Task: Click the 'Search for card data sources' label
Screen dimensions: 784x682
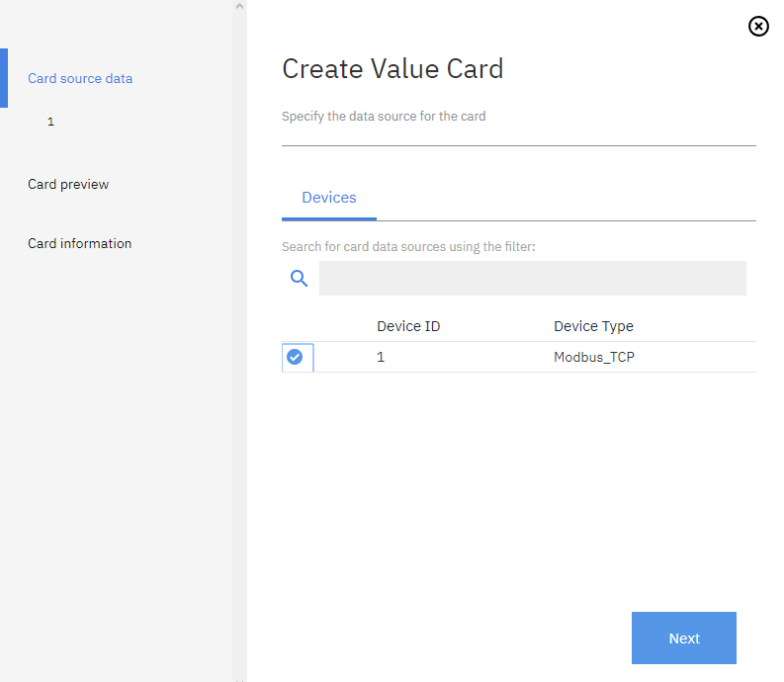Action: (x=408, y=246)
